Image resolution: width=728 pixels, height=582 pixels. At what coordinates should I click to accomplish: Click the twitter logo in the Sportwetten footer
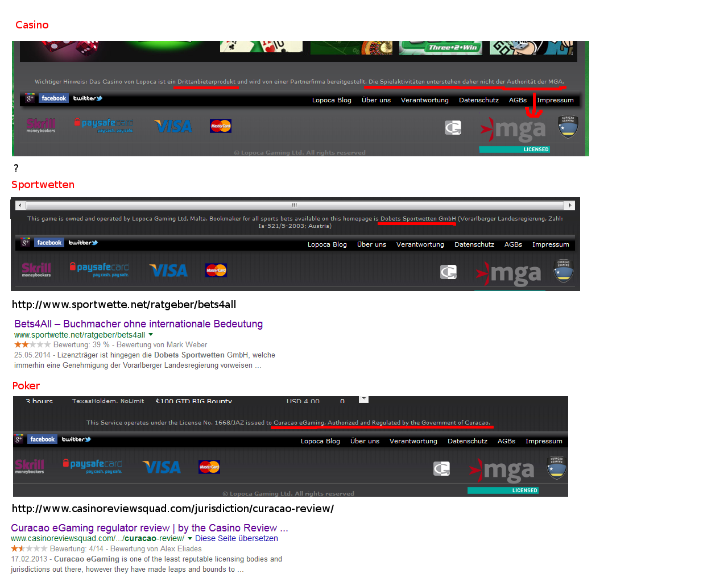83,243
